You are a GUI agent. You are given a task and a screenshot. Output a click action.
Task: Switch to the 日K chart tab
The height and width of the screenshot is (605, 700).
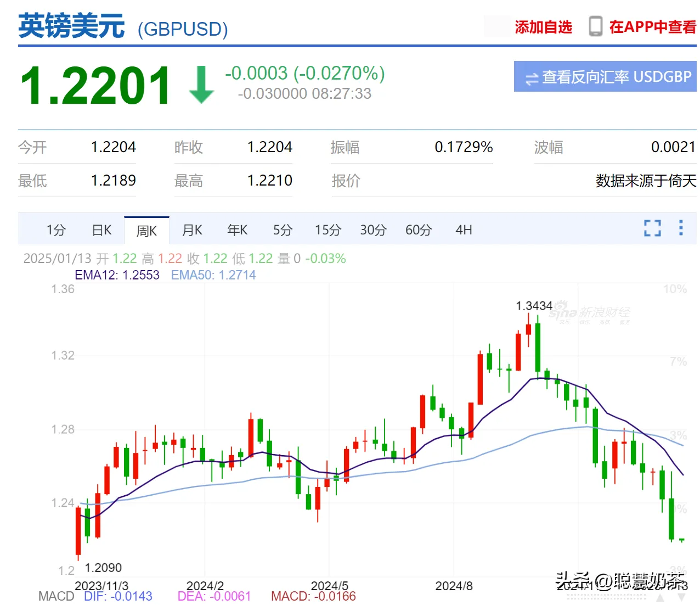click(101, 230)
